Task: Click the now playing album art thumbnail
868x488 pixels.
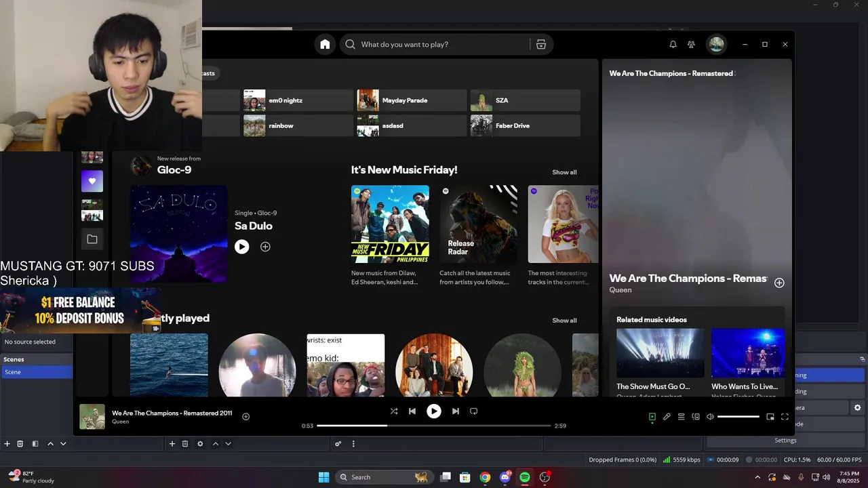Action: tap(92, 417)
